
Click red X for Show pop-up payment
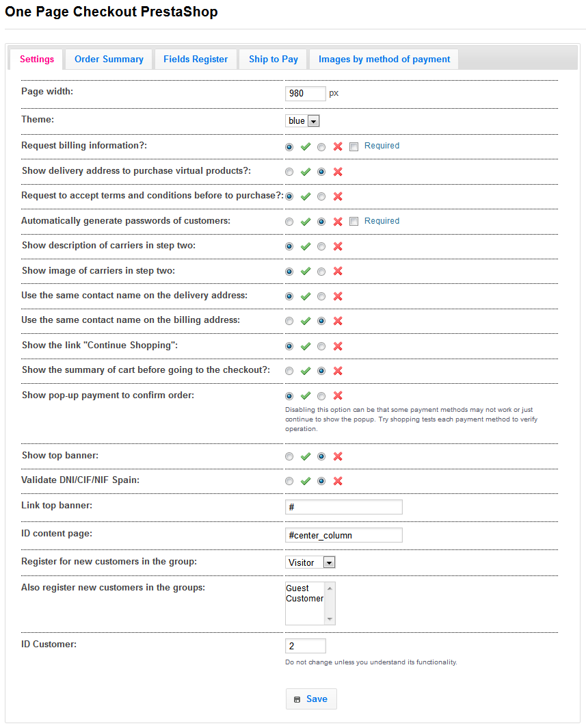[337, 396]
